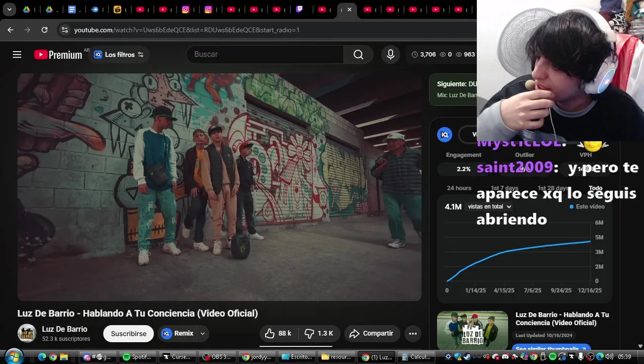Launch Chrome from quick launch taskbar
This screenshot has height=364, width=644.
point(53,357)
